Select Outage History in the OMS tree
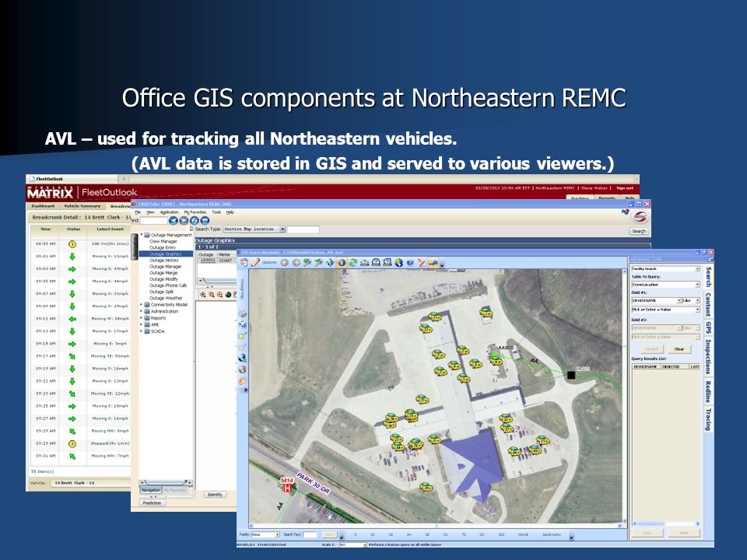Viewport: 747px width, 560px height. point(164,261)
